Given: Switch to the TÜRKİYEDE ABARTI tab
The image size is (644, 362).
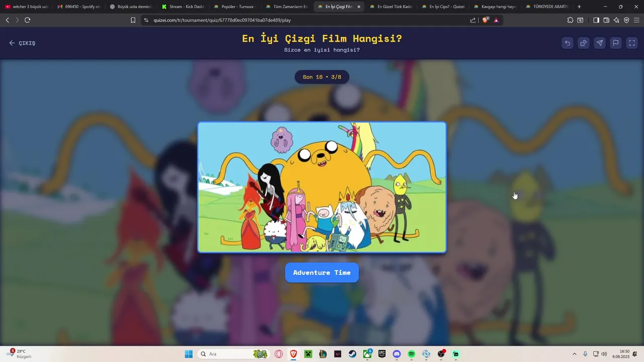Looking at the screenshot, I should (x=547, y=7).
